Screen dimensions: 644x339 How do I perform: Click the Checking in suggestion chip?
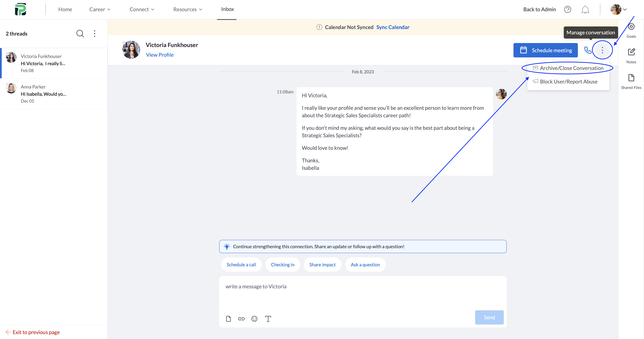pyautogui.click(x=282, y=264)
